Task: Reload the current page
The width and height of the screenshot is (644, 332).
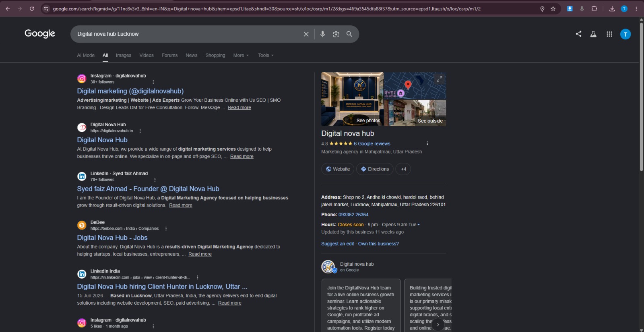Action: (x=32, y=8)
